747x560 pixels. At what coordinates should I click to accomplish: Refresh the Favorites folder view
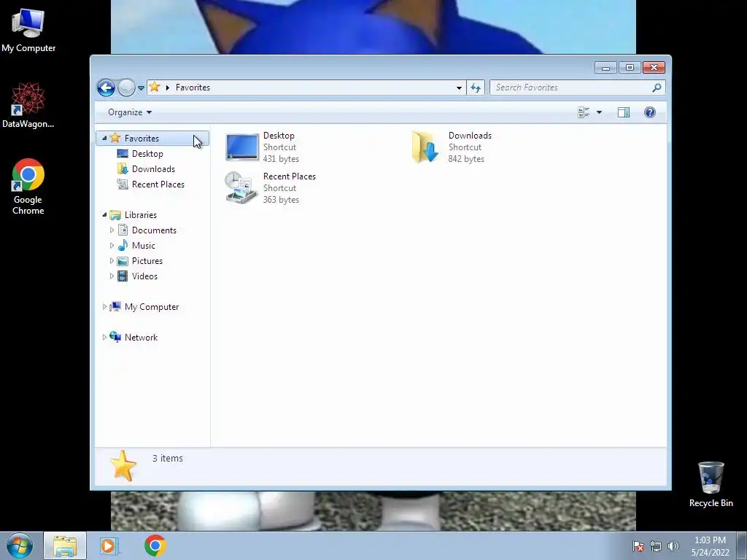point(476,87)
